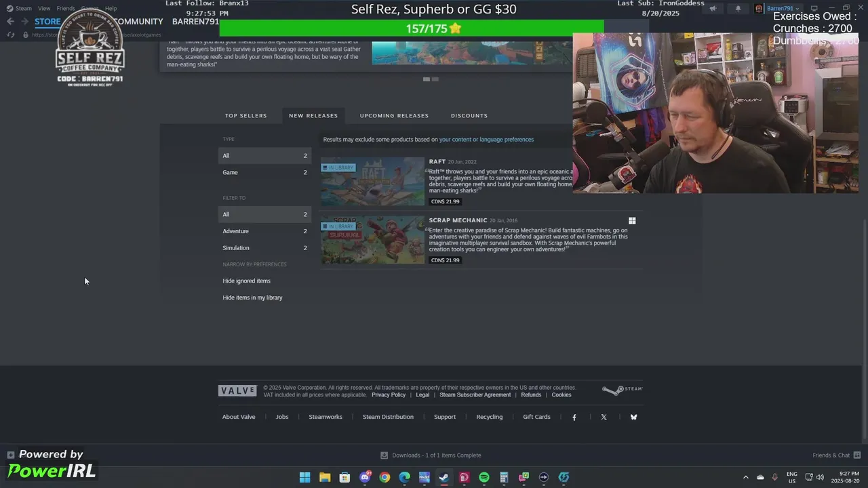868x488 pixels.
Task: Filter results to Simulation
Action: point(264,248)
